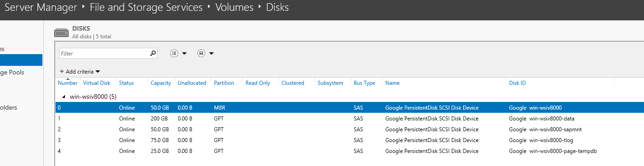The width and height of the screenshot is (644, 166).
Task: Click the MBR partition cell
Action: tap(219, 108)
